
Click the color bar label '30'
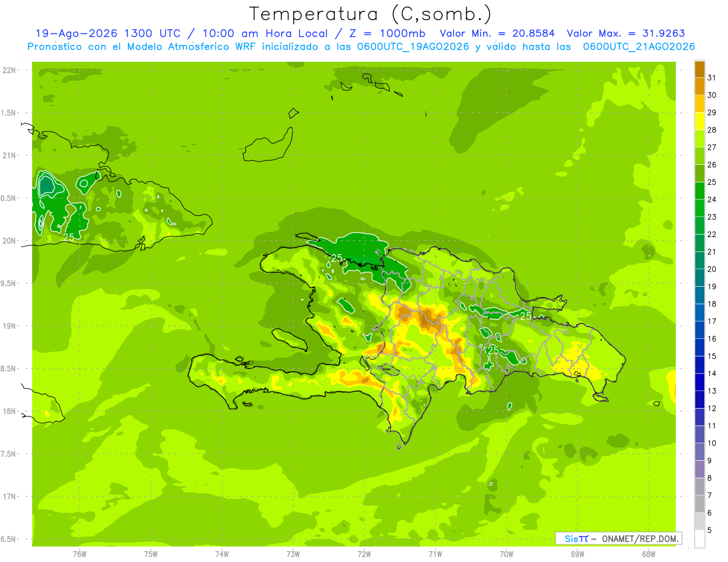712,95
